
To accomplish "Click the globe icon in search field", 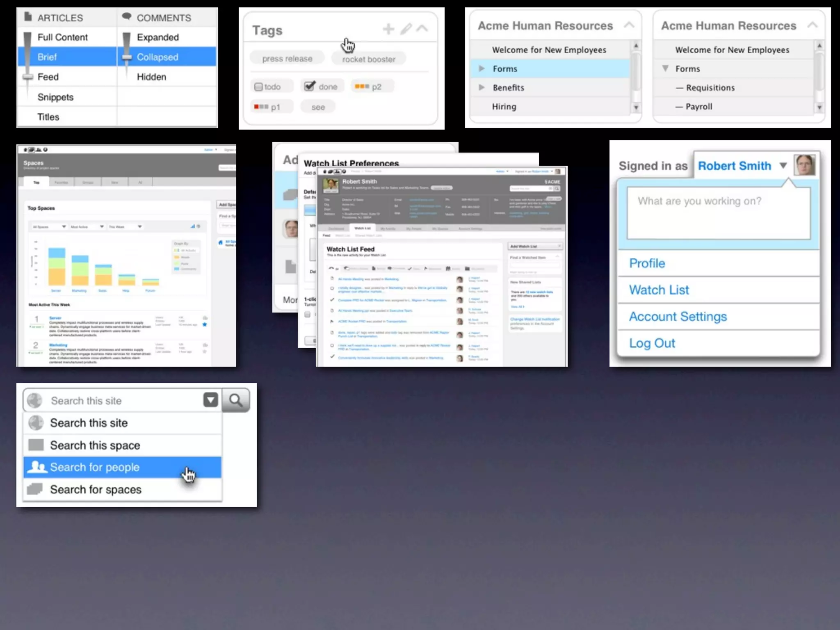I will tap(35, 400).
